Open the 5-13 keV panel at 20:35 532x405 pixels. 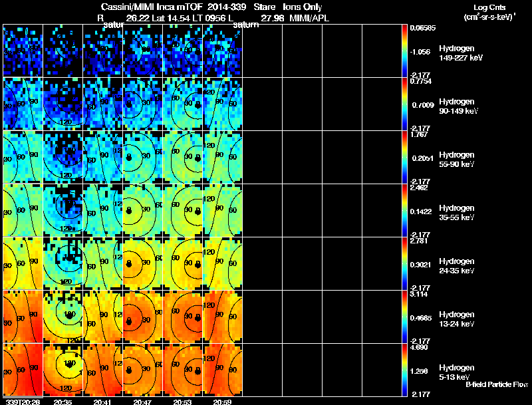click(63, 370)
